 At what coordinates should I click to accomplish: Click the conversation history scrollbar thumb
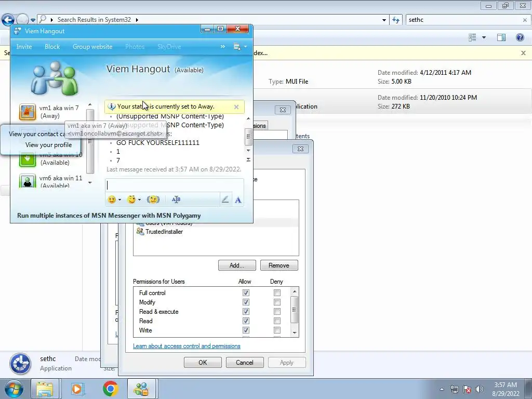pyautogui.click(x=248, y=137)
